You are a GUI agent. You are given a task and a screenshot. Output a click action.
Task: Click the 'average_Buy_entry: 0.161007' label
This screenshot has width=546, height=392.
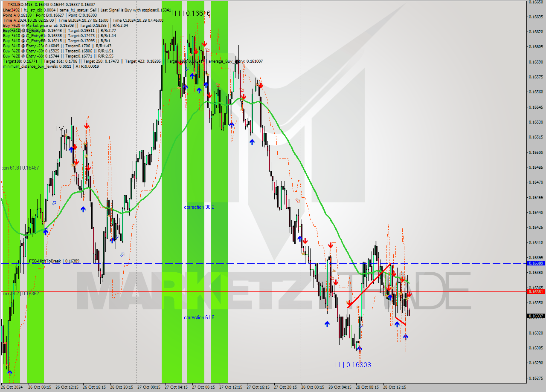pyautogui.click(x=236, y=61)
